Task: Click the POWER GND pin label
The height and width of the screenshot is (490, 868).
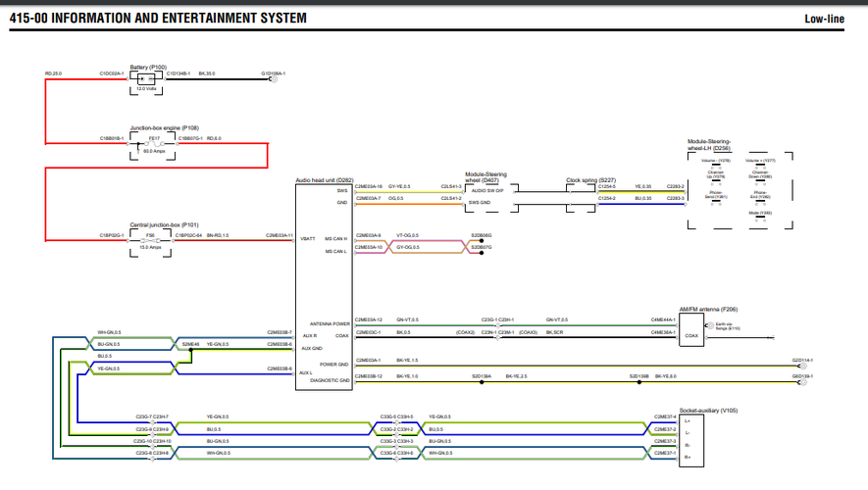Action: [x=333, y=365]
